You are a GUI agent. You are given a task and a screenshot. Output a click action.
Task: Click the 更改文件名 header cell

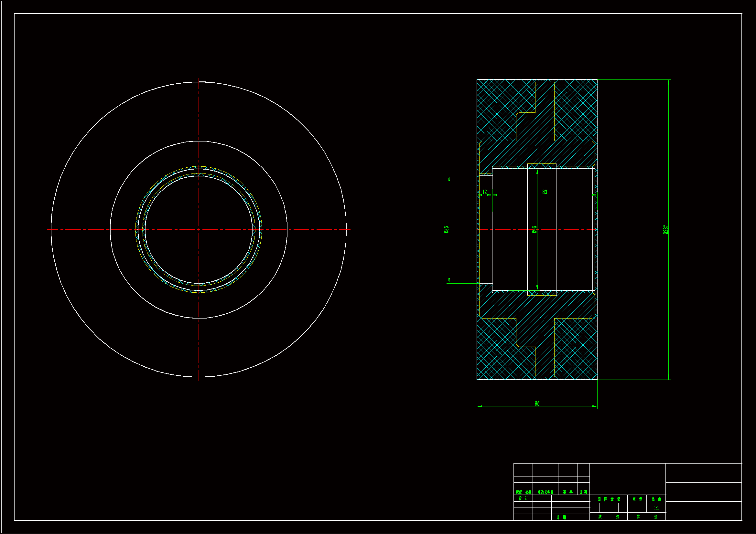click(545, 492)
